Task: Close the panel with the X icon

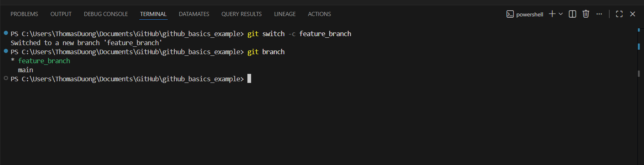Action: (632, 14)
